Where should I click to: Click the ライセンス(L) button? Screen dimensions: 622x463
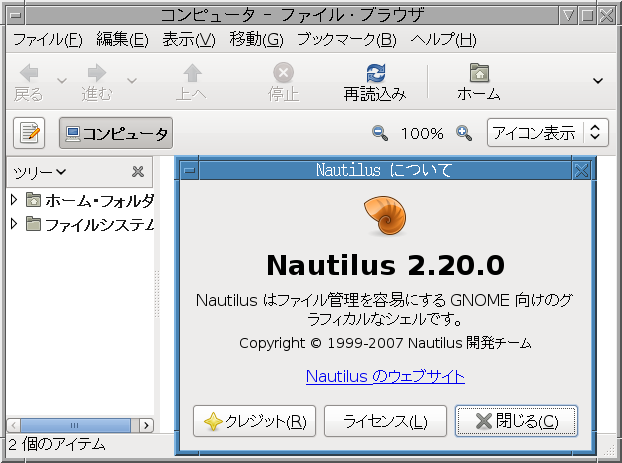point(385,421)
